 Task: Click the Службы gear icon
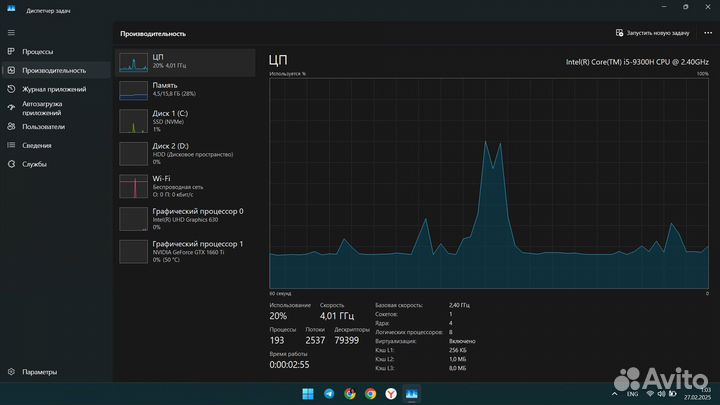click(x=11, y=164)
